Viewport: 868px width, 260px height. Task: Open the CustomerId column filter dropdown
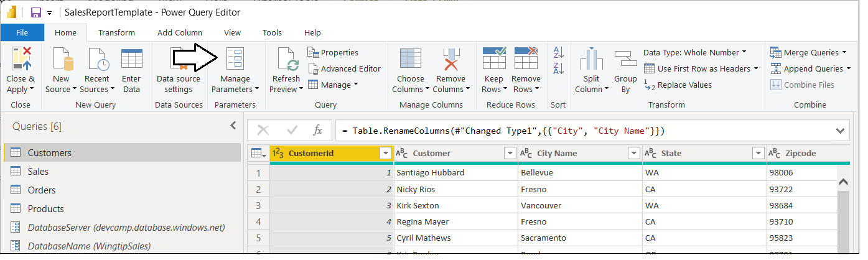[x=385, y=154]
